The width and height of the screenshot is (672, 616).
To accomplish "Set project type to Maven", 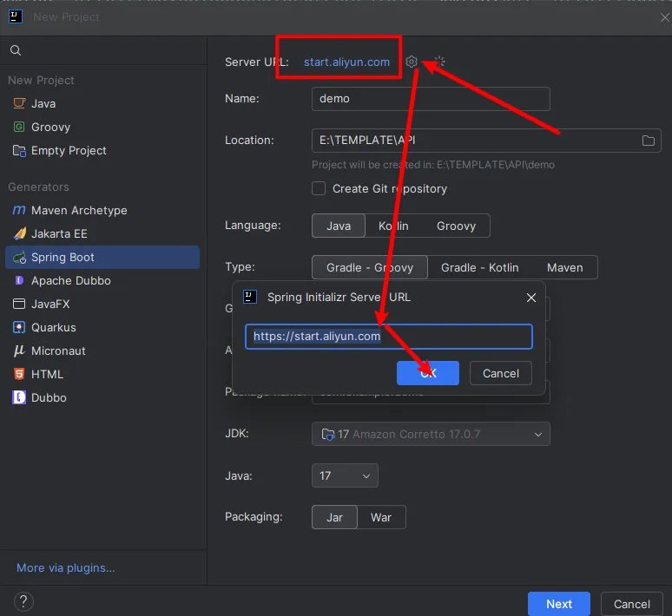I will click(x=564, y=267).
